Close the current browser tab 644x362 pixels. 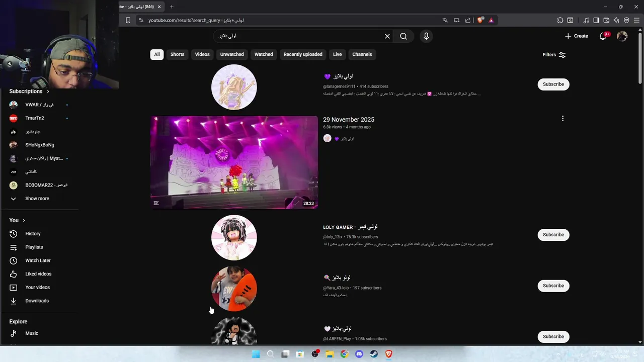tap(159, 7)
